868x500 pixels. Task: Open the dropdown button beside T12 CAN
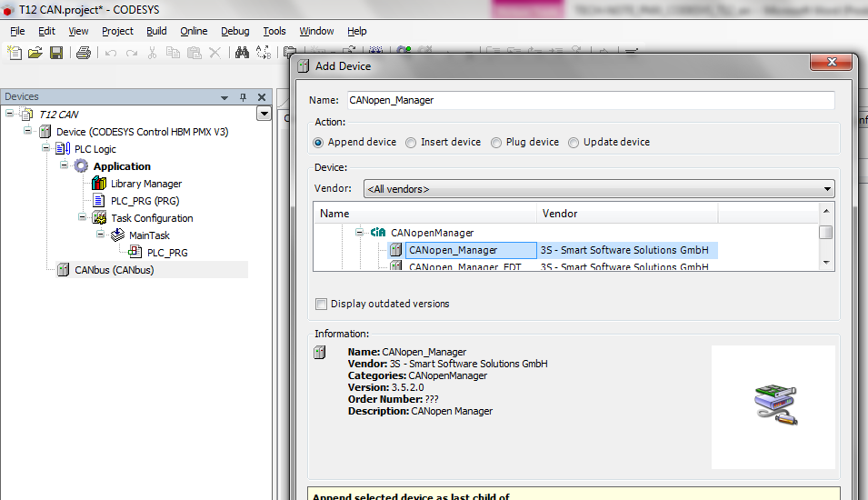[x=264, y=114]
